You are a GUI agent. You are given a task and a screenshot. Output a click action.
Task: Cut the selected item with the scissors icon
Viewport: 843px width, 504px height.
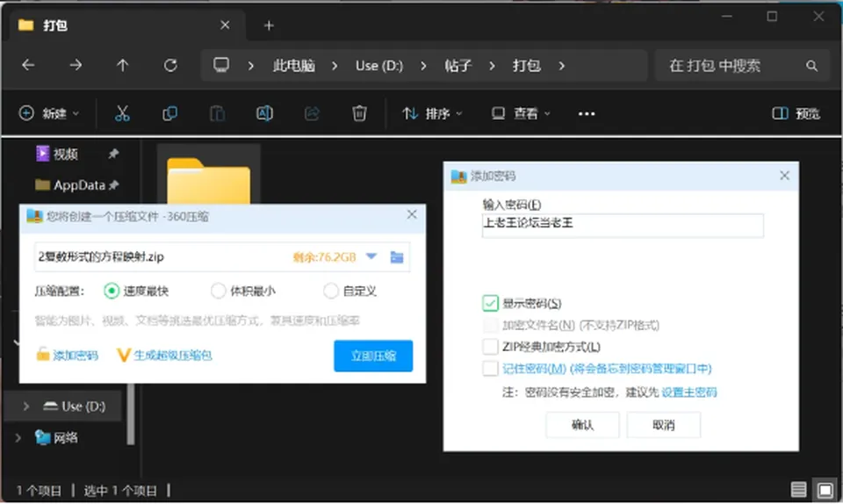click(x=122, y=113)
